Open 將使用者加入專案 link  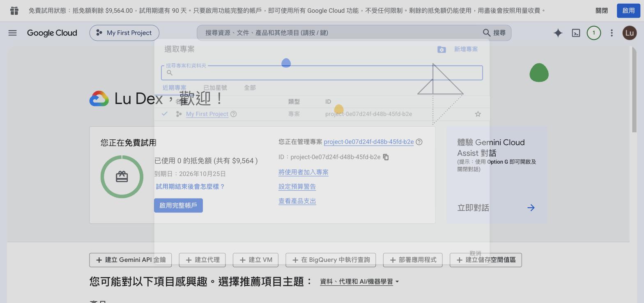(x=304, y=172)
